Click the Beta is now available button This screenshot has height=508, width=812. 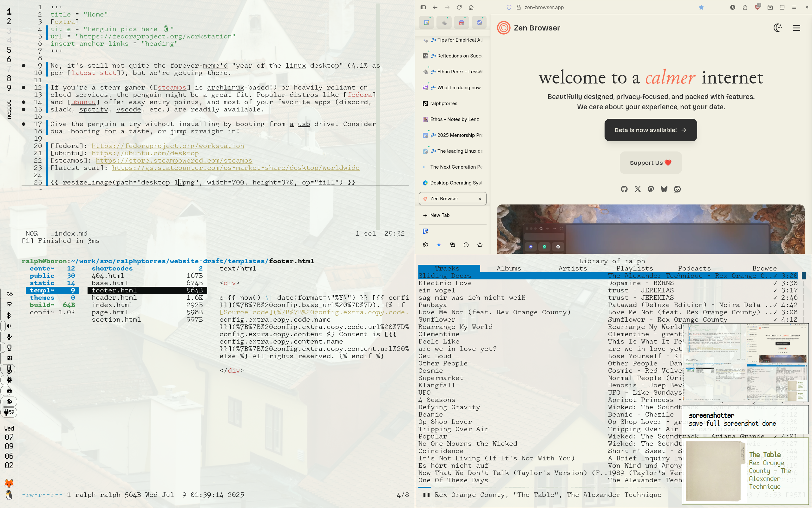[x=651, y=130]
